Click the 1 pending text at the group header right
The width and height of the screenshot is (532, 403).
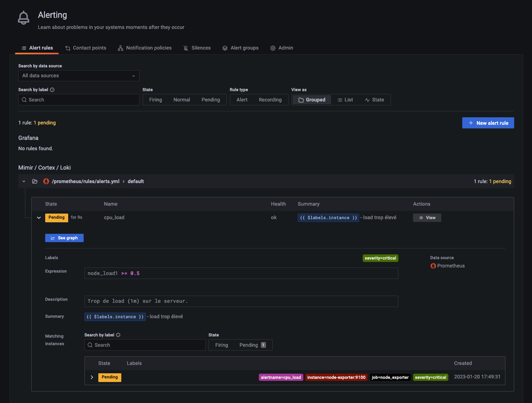(500, 181)
